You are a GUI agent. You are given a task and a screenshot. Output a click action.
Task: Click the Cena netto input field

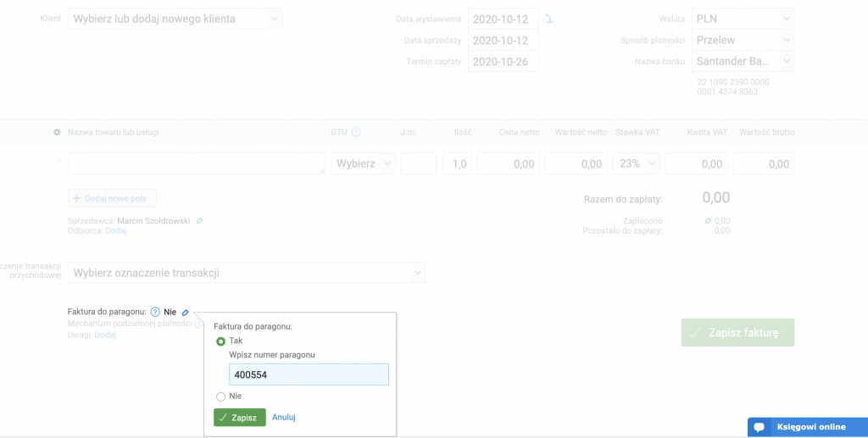pos(509,164)
